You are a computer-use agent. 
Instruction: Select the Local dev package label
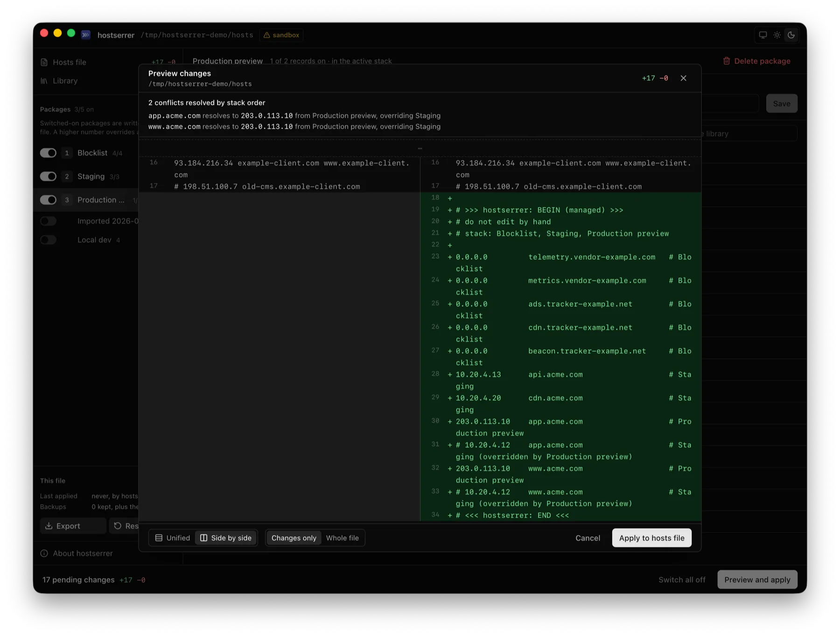pos(94,240)
